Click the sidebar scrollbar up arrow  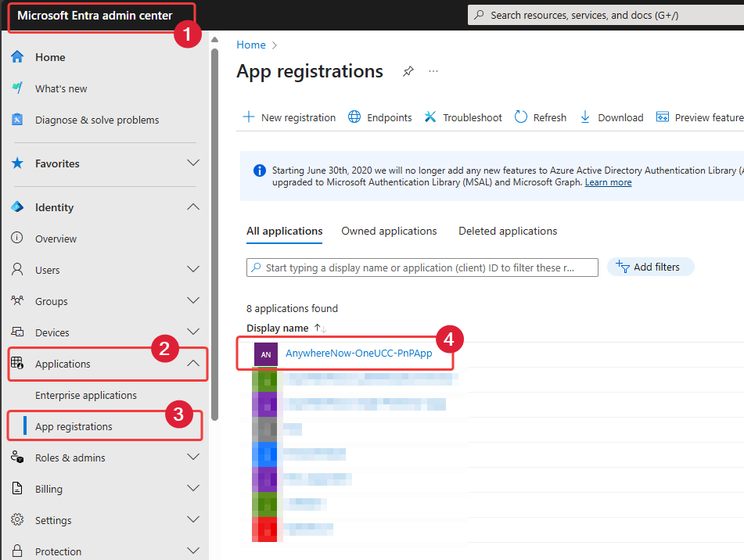tap(214, 40)
